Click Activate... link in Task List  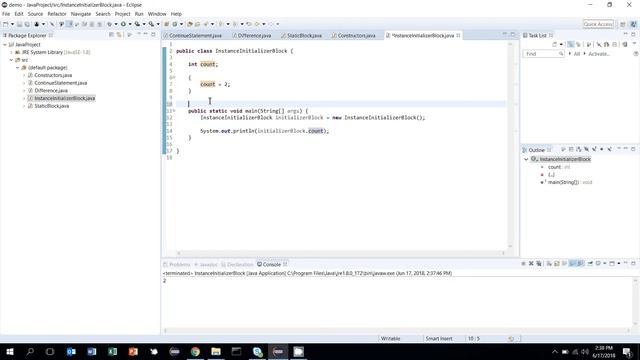pyautogui.click(x=599, y=53)
